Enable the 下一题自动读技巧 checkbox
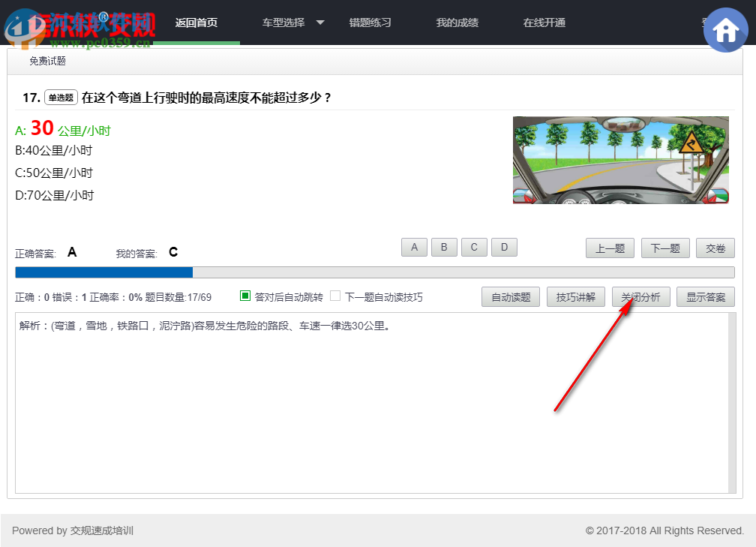The image size is (756, 547). pos(334,296)
